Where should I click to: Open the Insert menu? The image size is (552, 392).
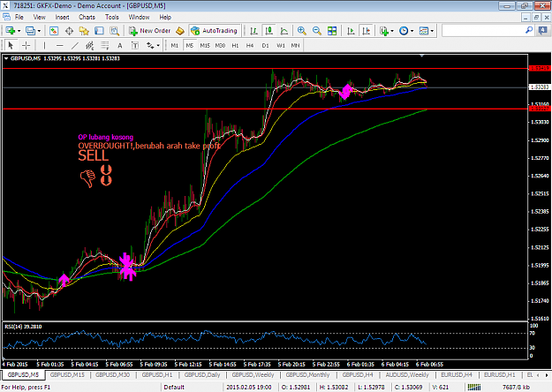(x=62, y=17)
